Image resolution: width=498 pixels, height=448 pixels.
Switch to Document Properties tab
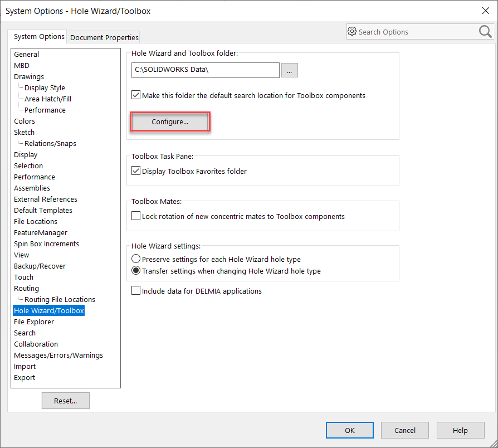point(104,37)
